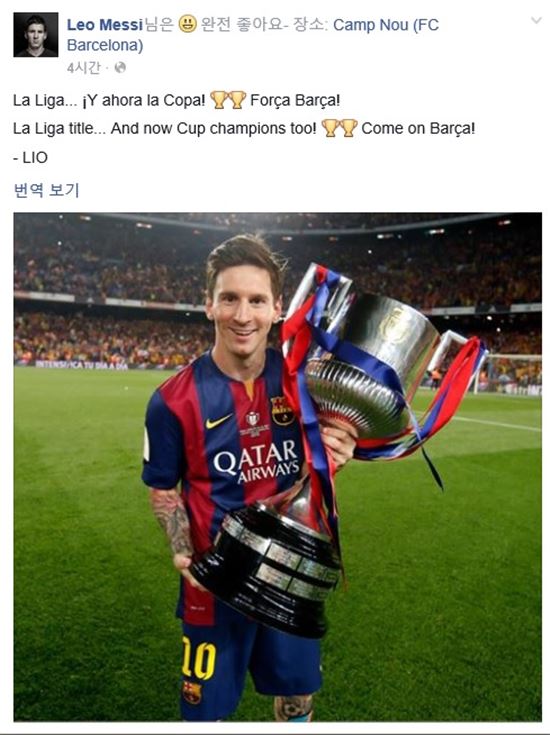
Task: Click the 완전 좋아요 feeling text
Action: pyautogui.click(x=241, y=24)
